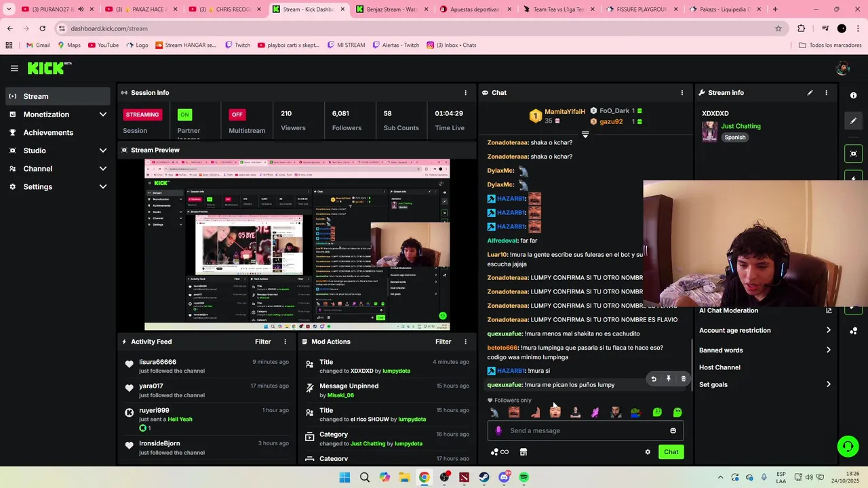Open Spotify from the taskbar

pyautogui.click(x=524, y=477)
